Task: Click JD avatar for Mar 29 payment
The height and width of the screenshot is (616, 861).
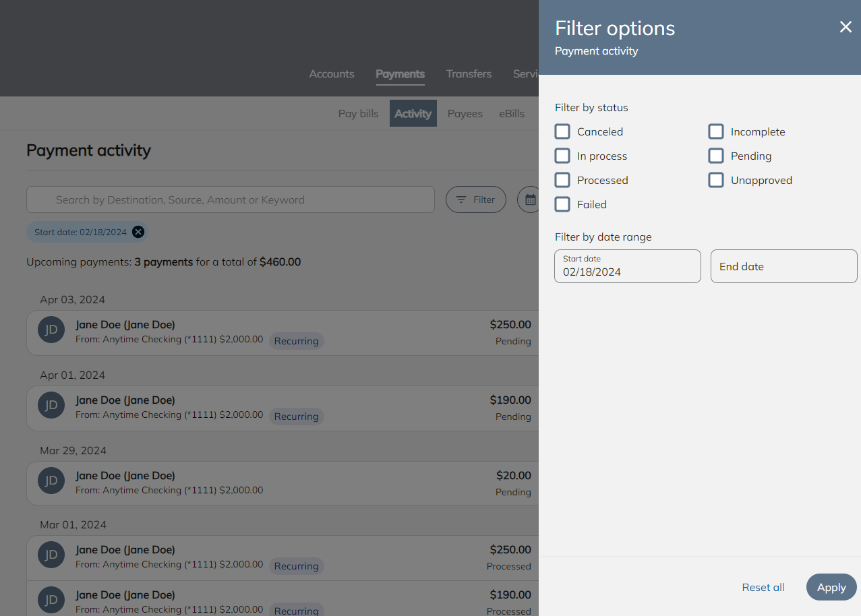Action: (x=51, y=481)
